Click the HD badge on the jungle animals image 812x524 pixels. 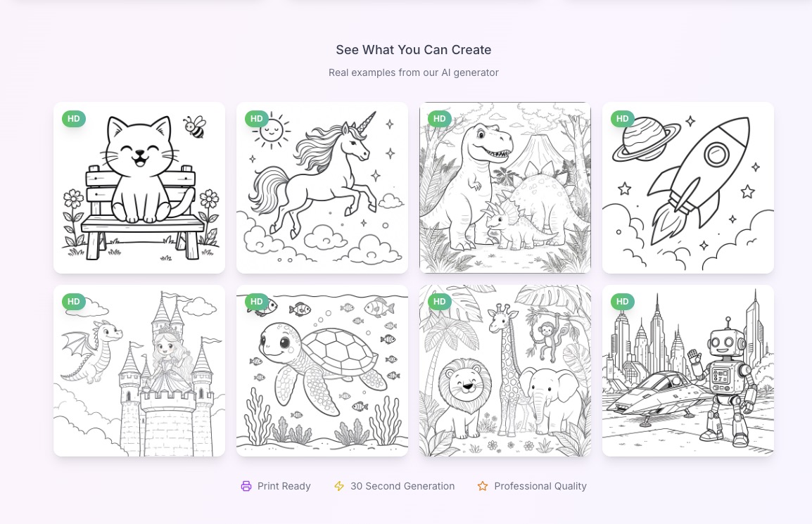(439, 302)
